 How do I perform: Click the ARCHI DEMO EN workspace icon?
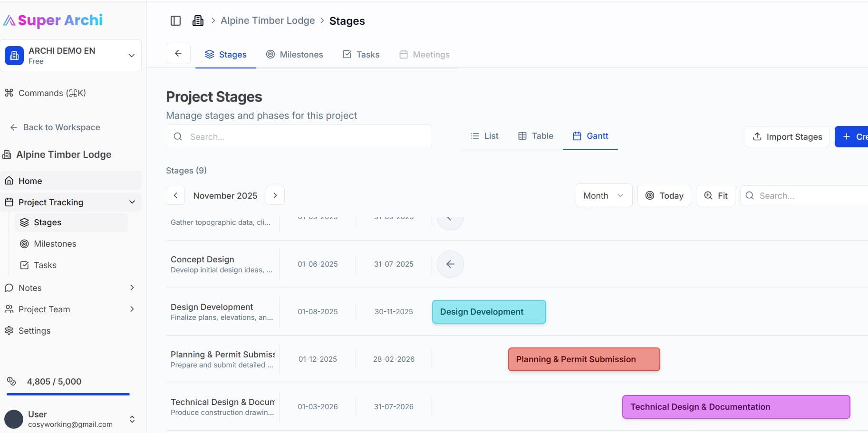point(14,56)
